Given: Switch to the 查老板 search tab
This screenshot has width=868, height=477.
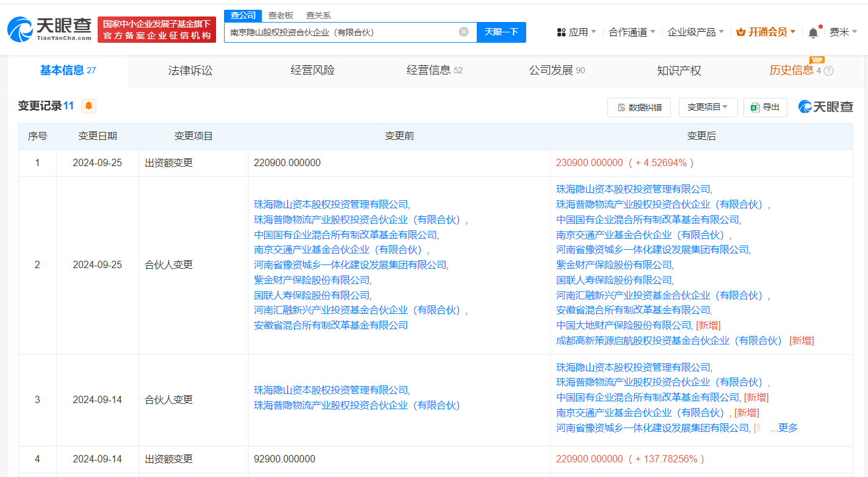Looking at the screenshot, I should (281, 15).
